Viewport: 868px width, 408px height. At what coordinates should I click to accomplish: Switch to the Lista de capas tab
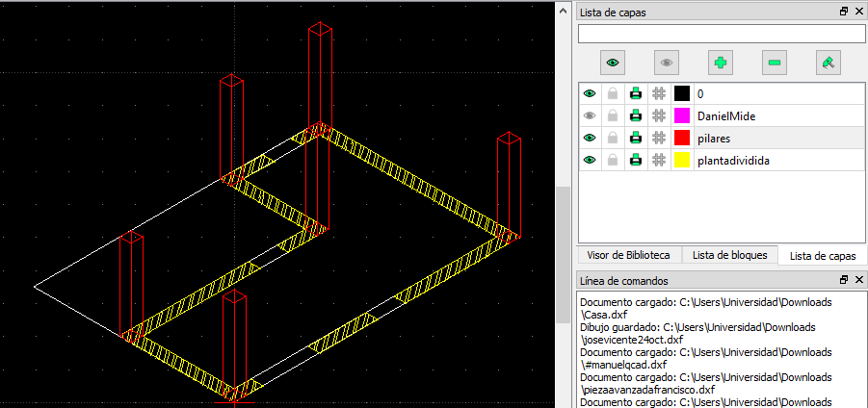(x=823, y=256)
